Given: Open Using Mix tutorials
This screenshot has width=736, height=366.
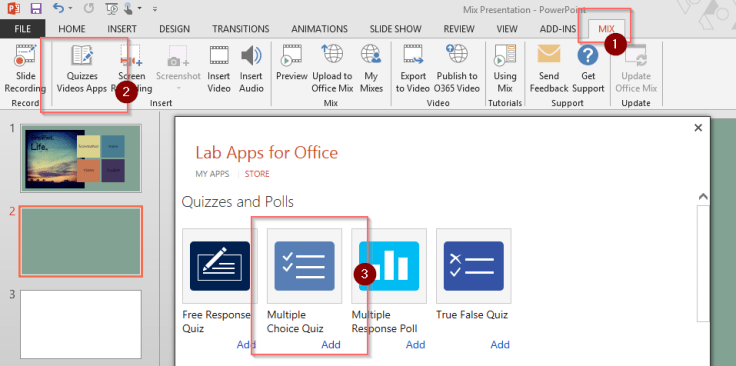Looking at the screenshot, I should (x=505, y=69).
